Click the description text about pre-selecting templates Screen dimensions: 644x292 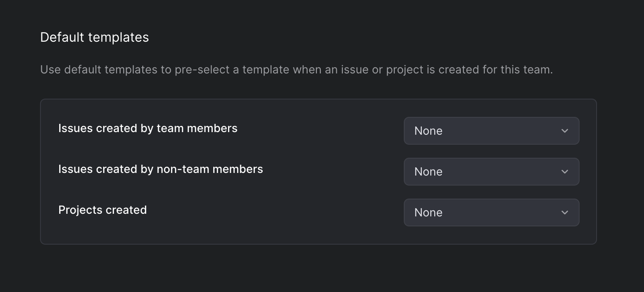click(296, 70)
